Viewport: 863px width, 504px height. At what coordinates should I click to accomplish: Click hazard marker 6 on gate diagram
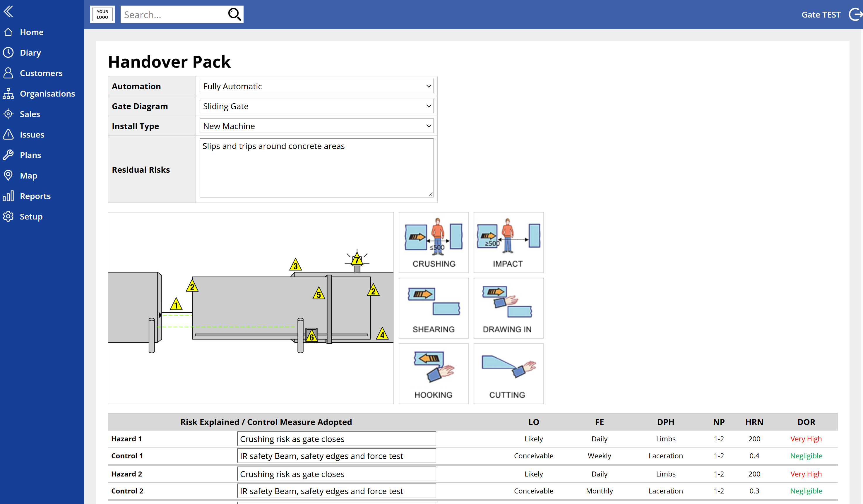[x=311, y=336]
